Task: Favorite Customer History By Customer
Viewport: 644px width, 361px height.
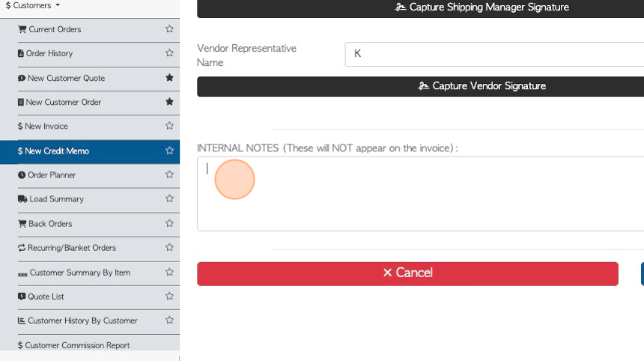Action: pyautogui.click(x=169, y=320)
